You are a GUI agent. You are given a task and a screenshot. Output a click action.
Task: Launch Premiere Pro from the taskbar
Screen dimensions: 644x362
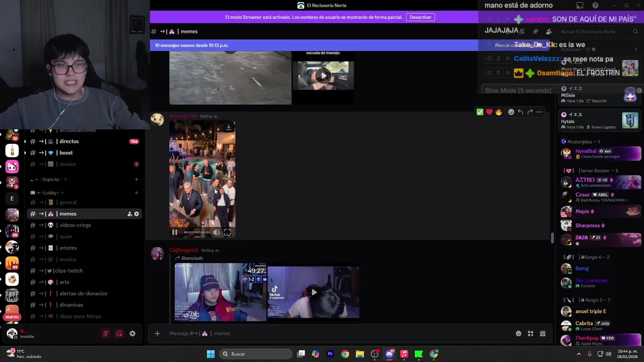tap(330, 354)
